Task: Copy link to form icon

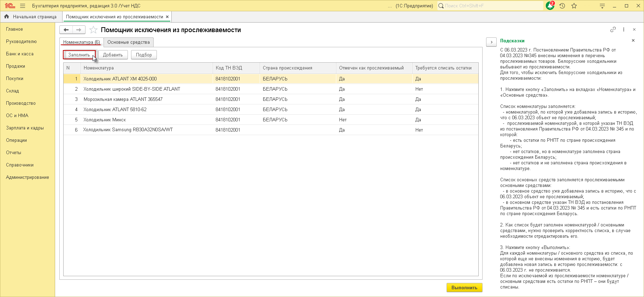Action: (613, 30)
